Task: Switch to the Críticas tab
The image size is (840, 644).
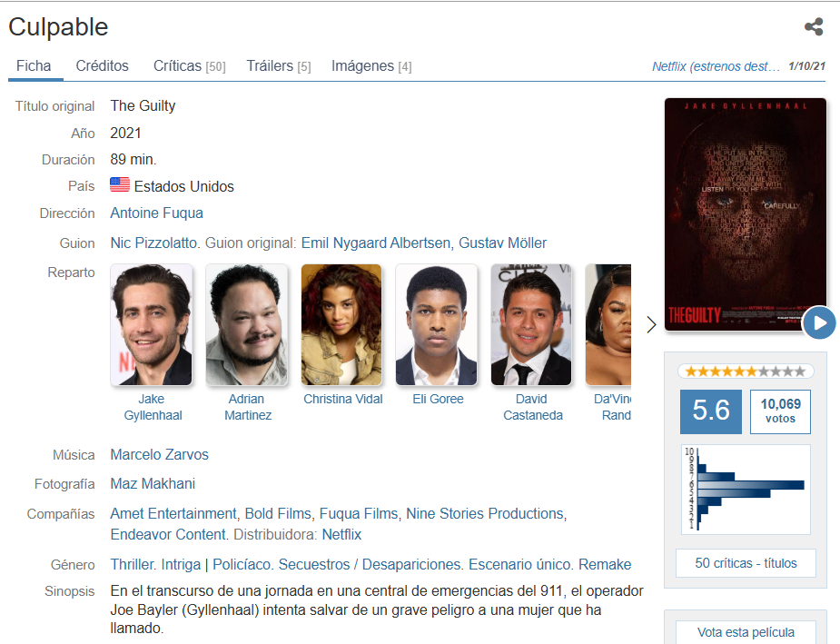Action: coord(189,66)
